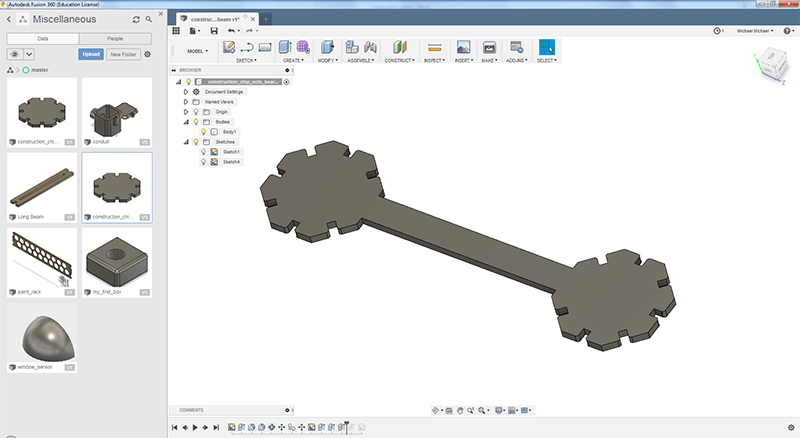
Task: Collapse the root component node
Action: (179, 82)
